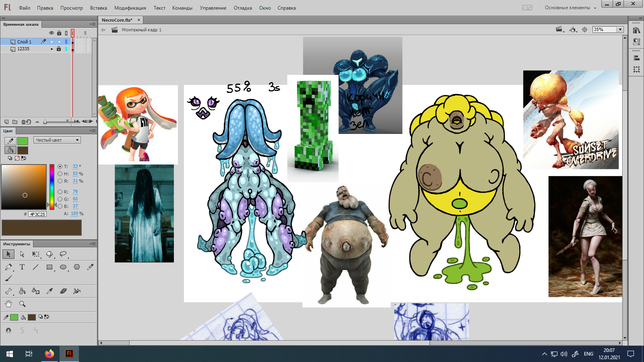Select the Я (brightness) radio button

(x=60, y=181)
